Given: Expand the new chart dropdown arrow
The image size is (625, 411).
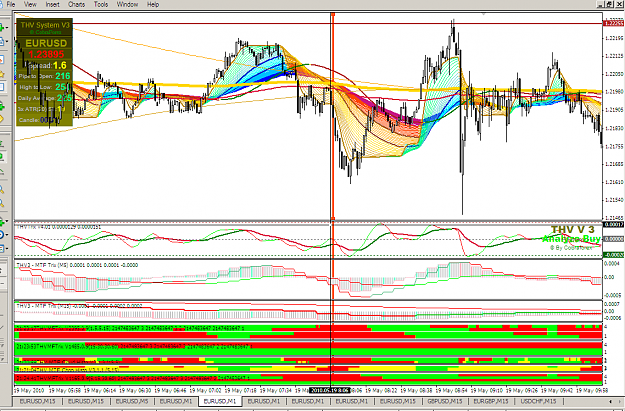Looking at the screenshot, I should (x=7, y=28).
